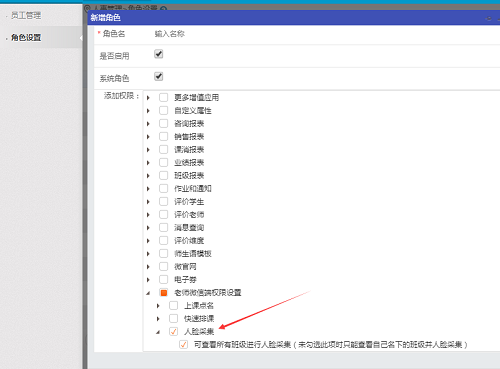The width and height of the screenshot is (500, 369).
Task: Check the 消息查询 permission box
Action: (x=163, y=227)
